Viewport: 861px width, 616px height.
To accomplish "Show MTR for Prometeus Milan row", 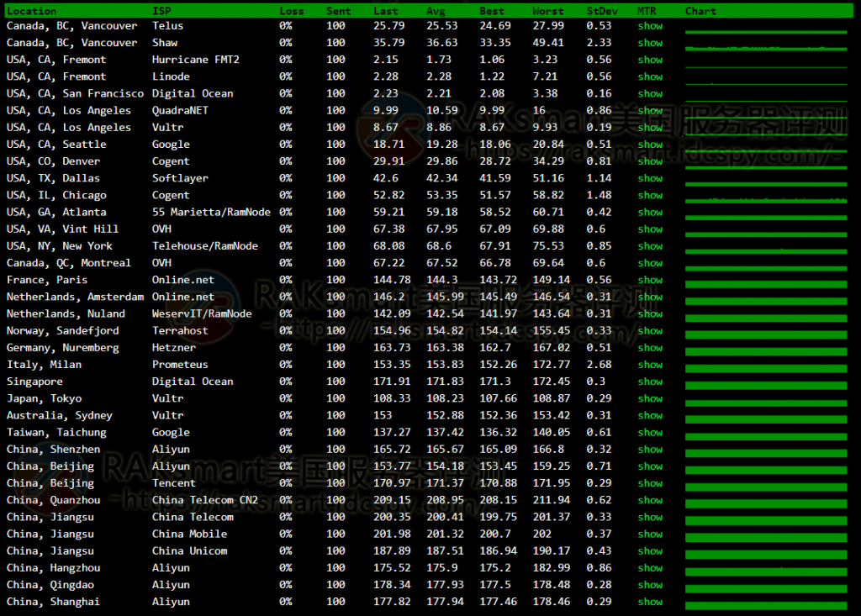I will (650, 365).
